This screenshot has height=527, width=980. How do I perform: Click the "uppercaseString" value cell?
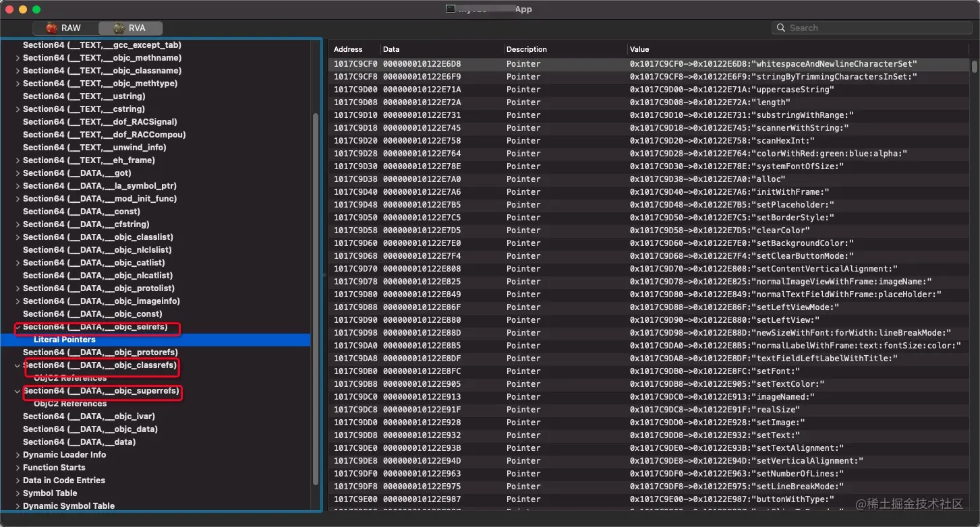pos(732,90)
